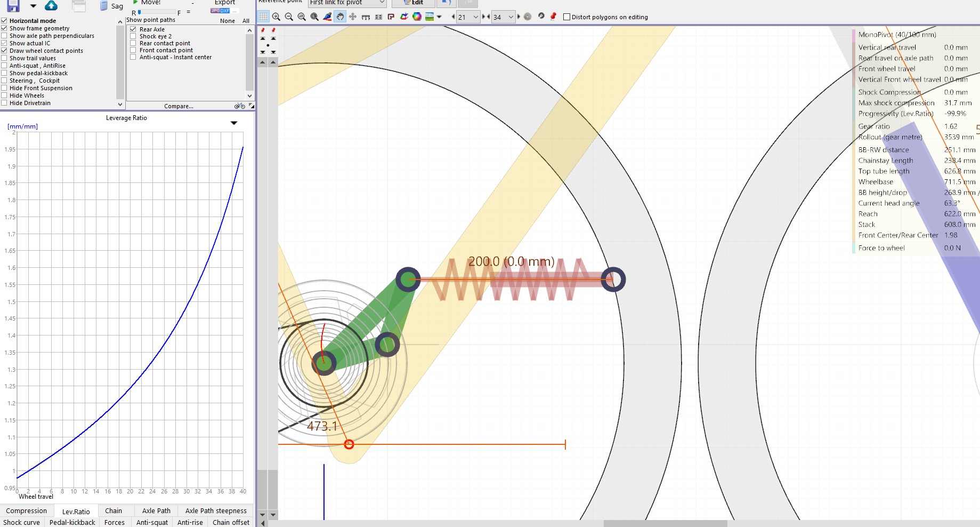Check Shock eye 2 in Show point paths
The height and width of the screenshot is (527, 980).
[133, 36]
